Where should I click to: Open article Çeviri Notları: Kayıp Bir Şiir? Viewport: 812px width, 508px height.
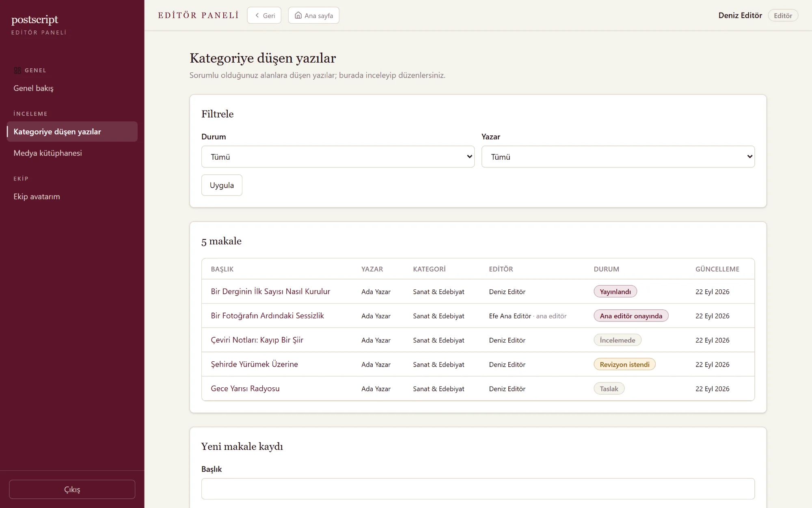click(x=257, y=340)
